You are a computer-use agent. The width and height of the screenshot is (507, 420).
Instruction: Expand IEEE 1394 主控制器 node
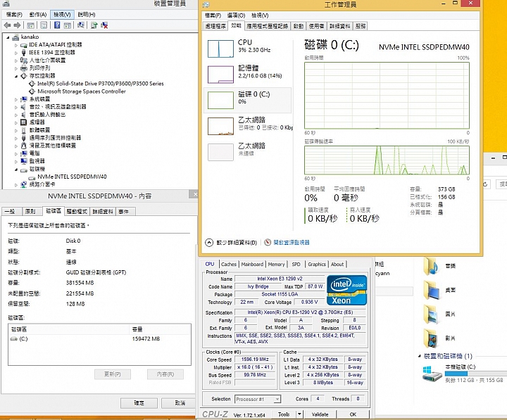click(x=15, y=53)
